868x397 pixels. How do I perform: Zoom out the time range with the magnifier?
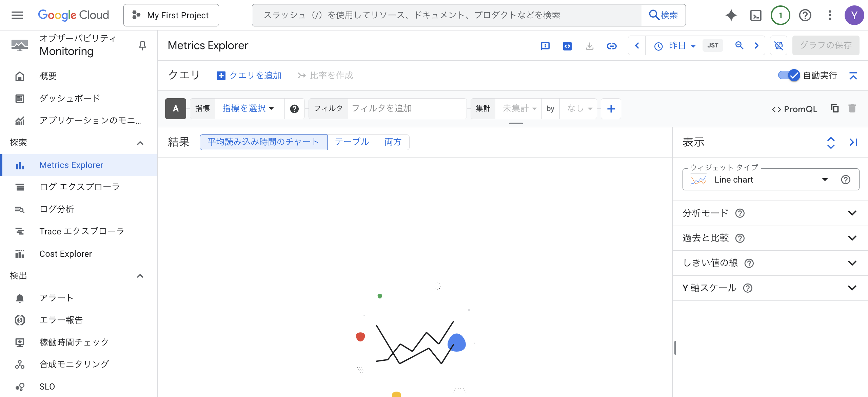tap(739, 45)
